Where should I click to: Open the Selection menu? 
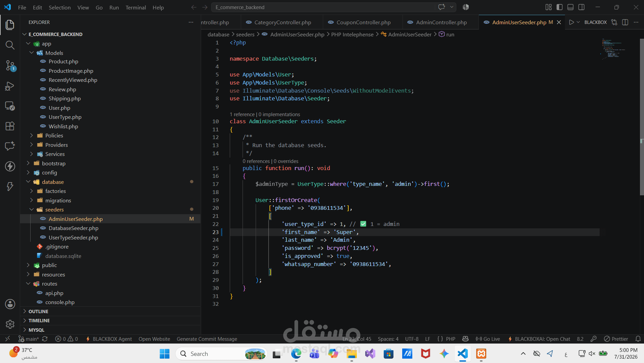pyautogui.click(x=60, y=7)
